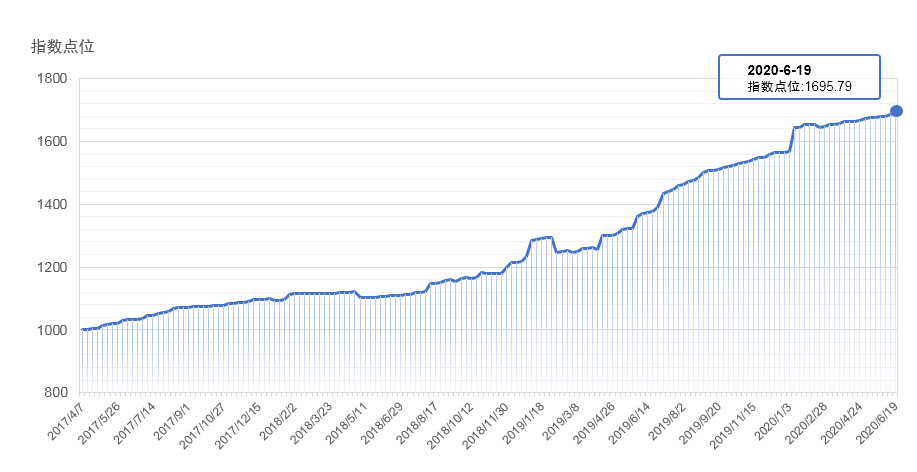Click the 指数点位:1695.79 tooltip value
917x472 pixels.
click(x=799, y=87)
